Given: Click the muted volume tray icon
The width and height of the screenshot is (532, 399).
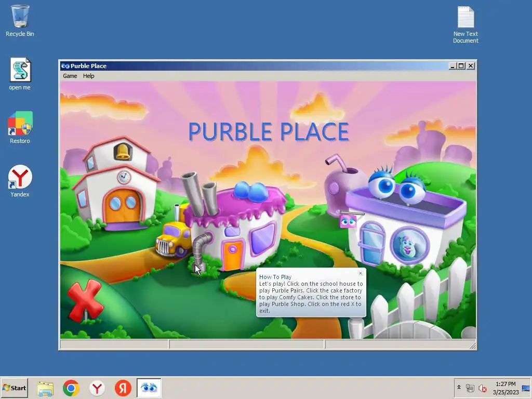Looking at the screenshot, I should [482, 388].
